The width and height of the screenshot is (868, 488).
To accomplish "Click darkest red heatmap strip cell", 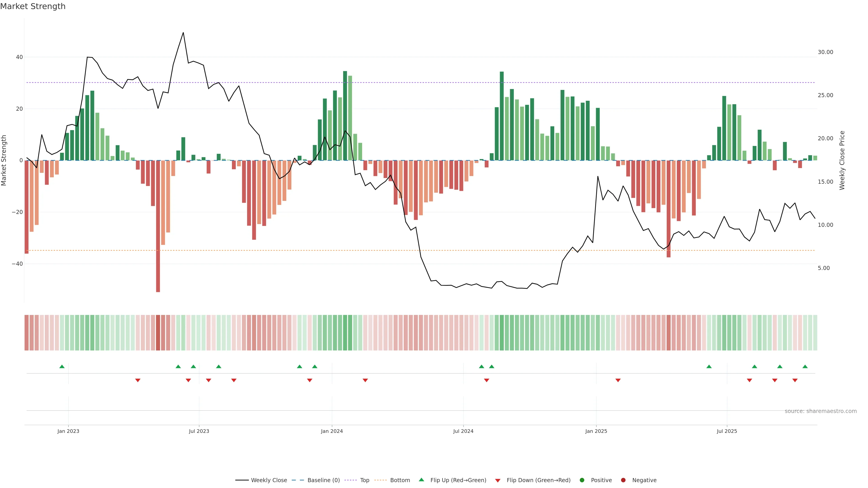I will 158,332.
